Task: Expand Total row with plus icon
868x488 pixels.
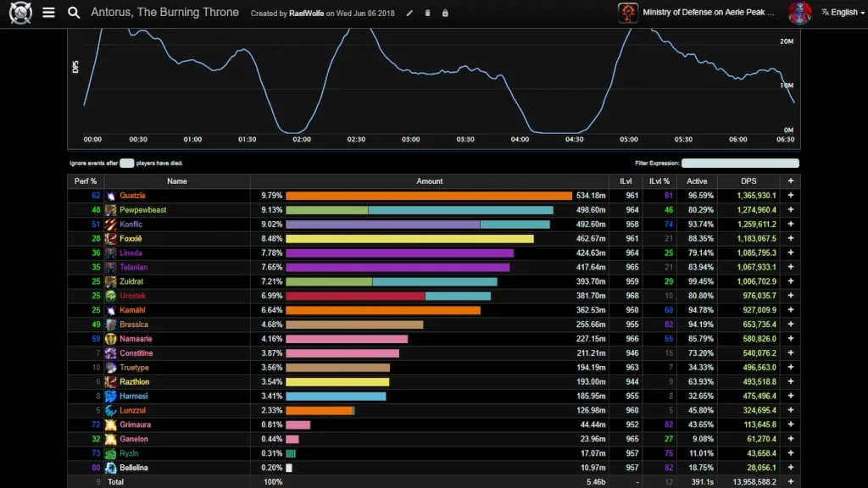Action: tap(791, 482)
